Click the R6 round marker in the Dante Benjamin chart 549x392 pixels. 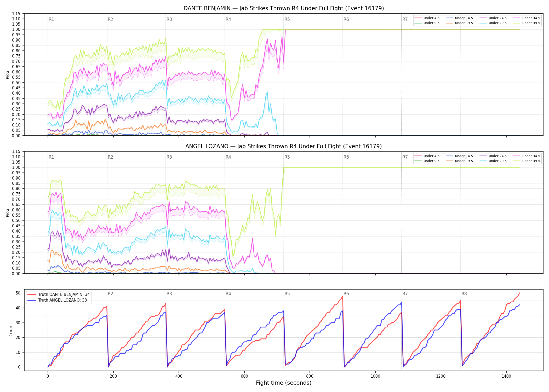pyautogui.click(x=346, y=19)
